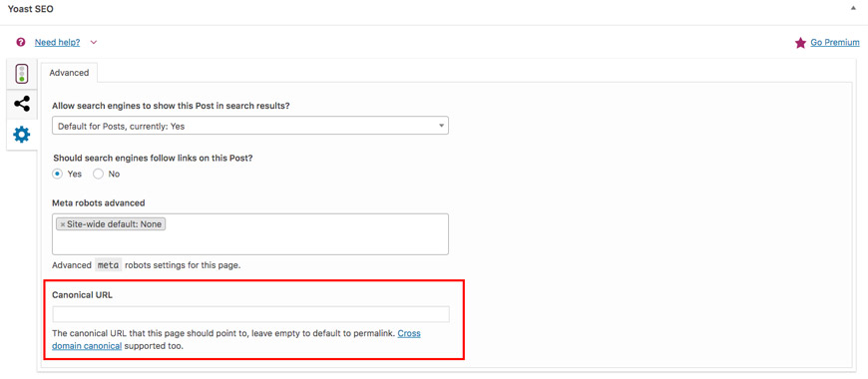Open the Need help? link
The width and height of the screenshot is (868, 379).
(x=57, y=42)
